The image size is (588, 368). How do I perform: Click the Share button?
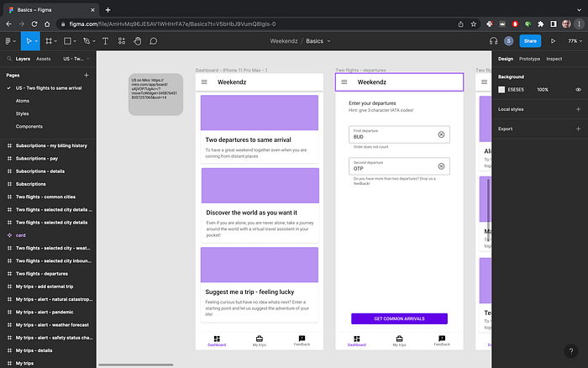[x=530, y=40]
